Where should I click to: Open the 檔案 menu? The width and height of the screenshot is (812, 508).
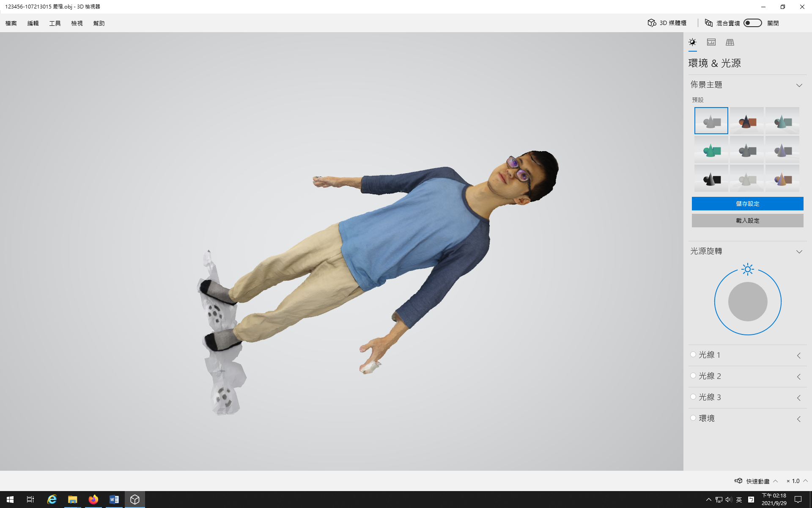point(11,23)
